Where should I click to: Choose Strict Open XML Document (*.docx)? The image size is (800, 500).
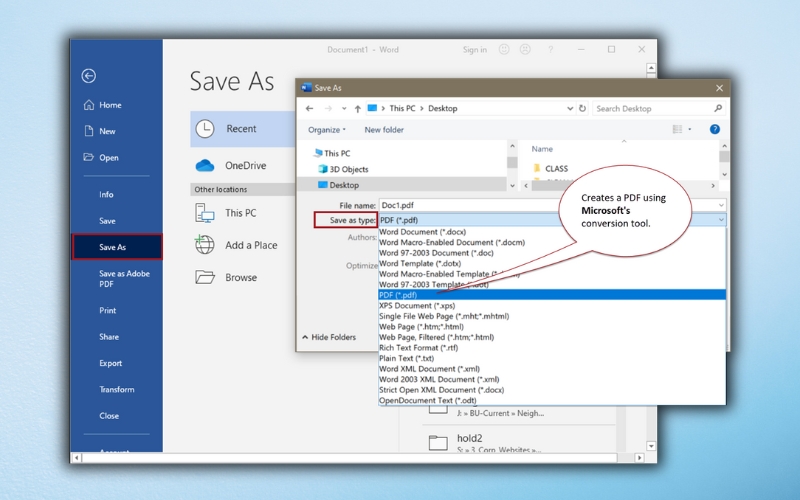[441, 390]
